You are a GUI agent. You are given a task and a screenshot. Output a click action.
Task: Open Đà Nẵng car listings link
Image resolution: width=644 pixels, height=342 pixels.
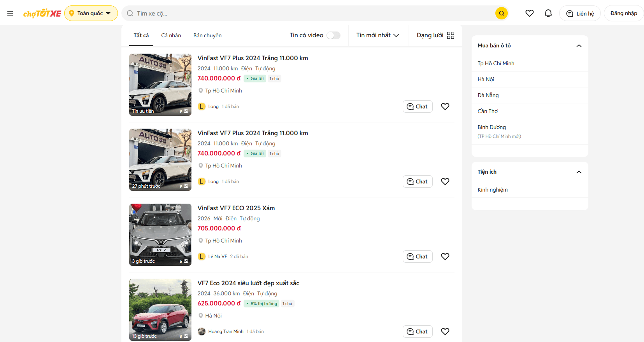[x=488, y=95]
